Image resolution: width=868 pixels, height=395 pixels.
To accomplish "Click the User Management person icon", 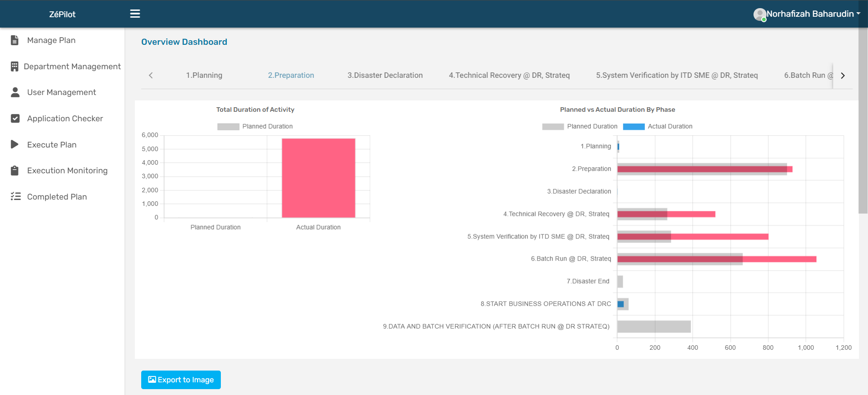I will [x=15, y=92].
